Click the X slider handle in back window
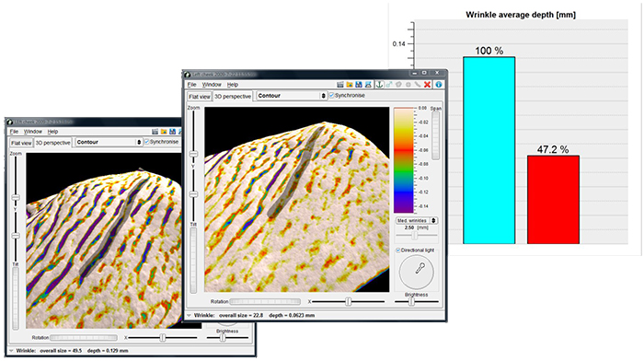Screen dimensions: 644x361 pos(163,338)
